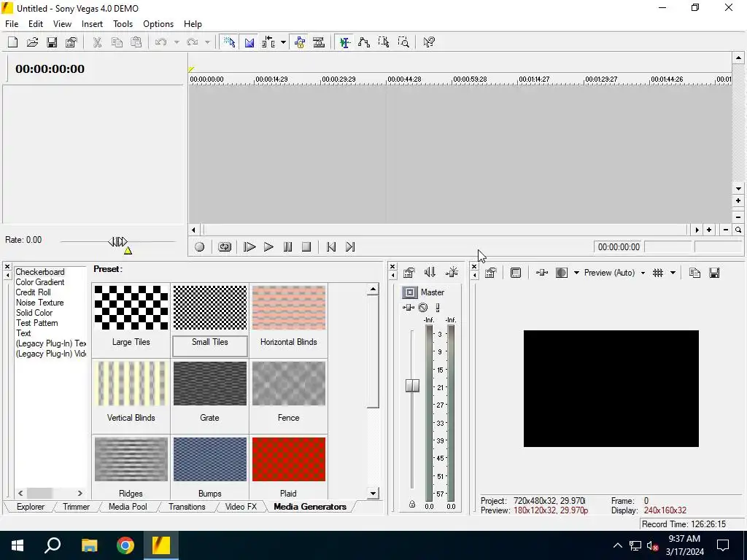Screen dimensions: 747x560
Task: Toggle Master fader lock channels icon
Action: 412,505
